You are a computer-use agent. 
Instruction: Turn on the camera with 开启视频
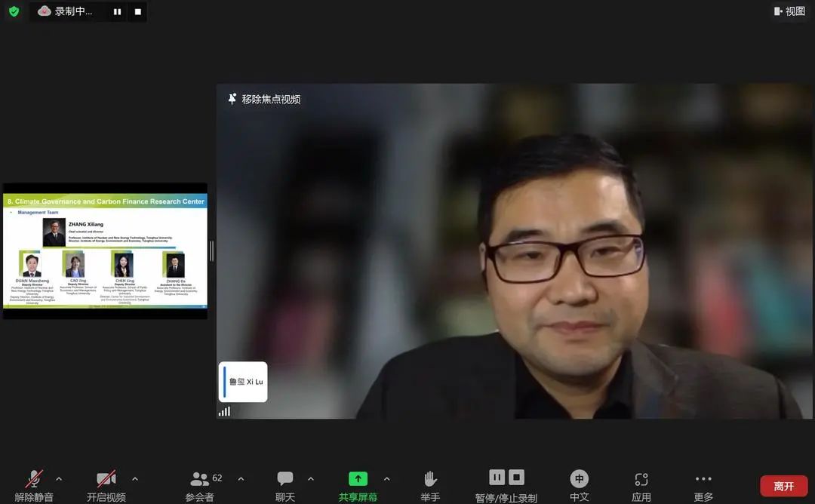pyautogui.click(x=106, y=479)
